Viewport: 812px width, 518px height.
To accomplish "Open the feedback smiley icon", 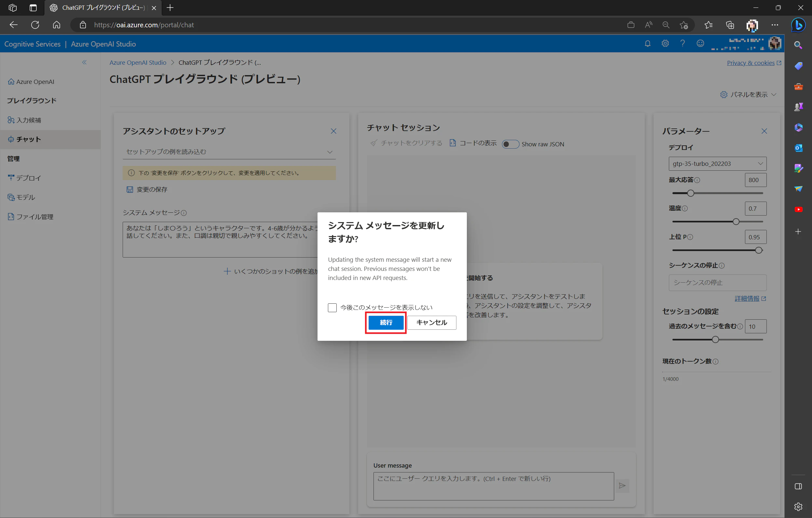I will [x=700, y=44].
